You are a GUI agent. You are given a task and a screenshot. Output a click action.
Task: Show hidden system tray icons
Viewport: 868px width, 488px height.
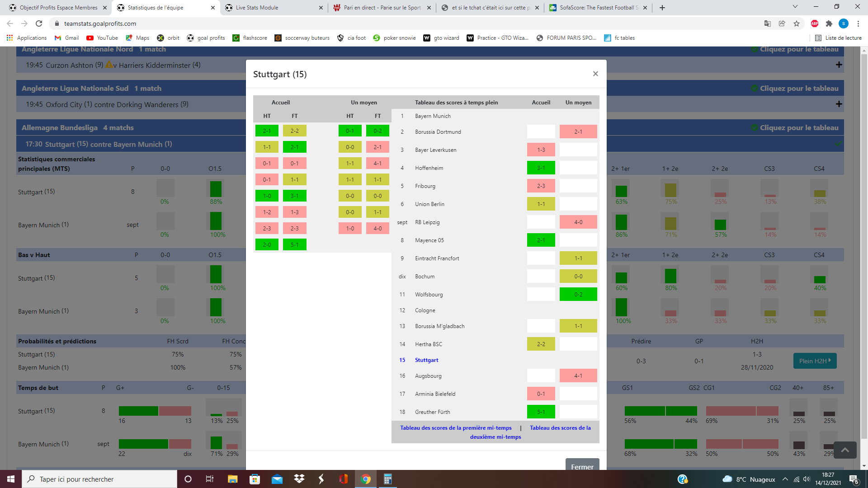click(x=785, y=479)
